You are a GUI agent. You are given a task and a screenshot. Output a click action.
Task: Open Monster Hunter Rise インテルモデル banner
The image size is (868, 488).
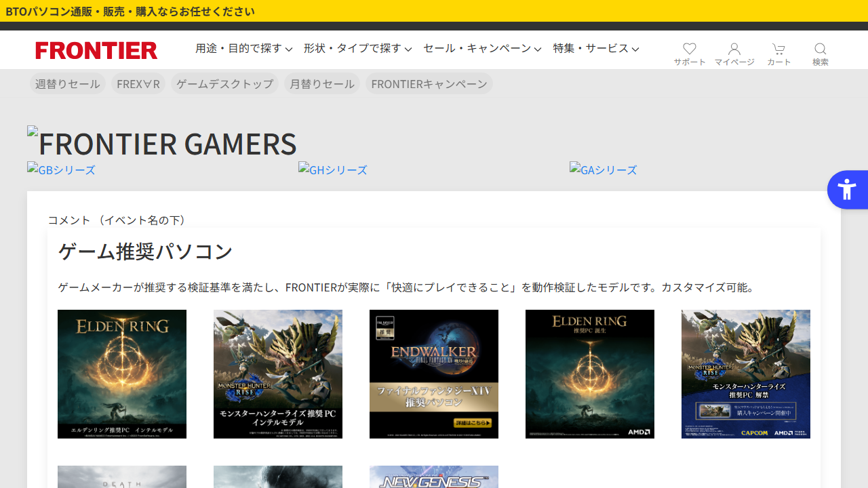click(x=278, y=374)
